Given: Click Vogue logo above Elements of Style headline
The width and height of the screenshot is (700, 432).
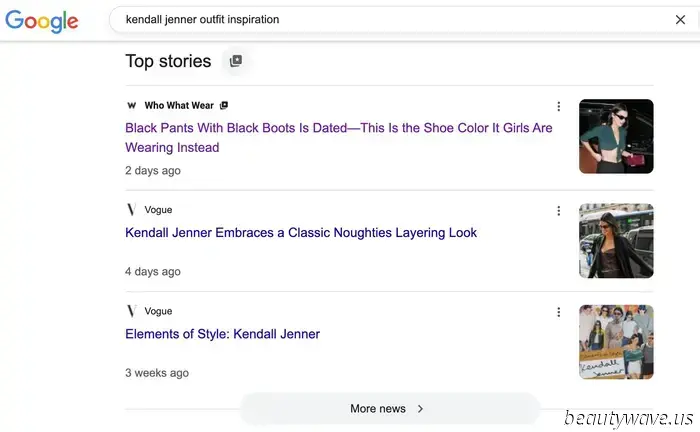Looking at the screenshot, I should point(131,311).
